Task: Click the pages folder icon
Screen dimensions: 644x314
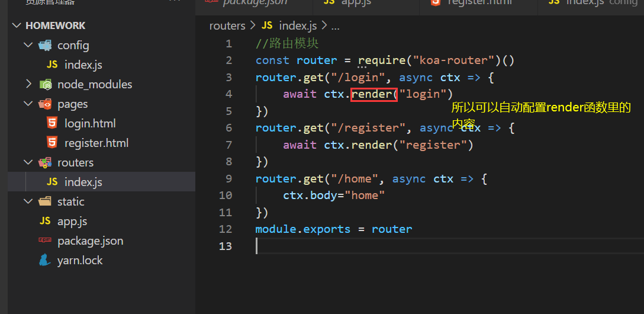Action: pyautogui.click(x=45, y=104)
